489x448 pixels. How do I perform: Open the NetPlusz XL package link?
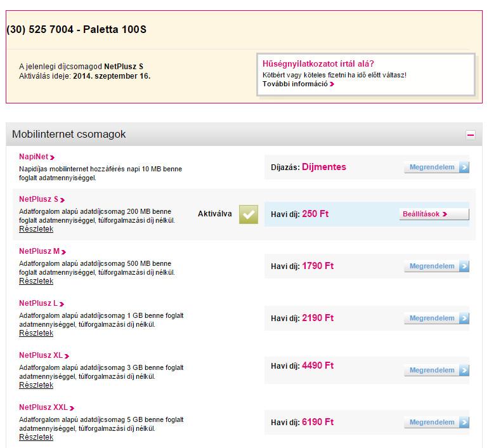coord(44,355)
